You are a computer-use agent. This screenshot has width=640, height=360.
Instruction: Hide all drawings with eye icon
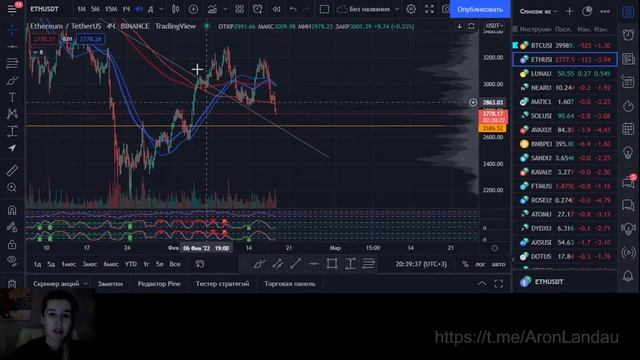[12, 260]
